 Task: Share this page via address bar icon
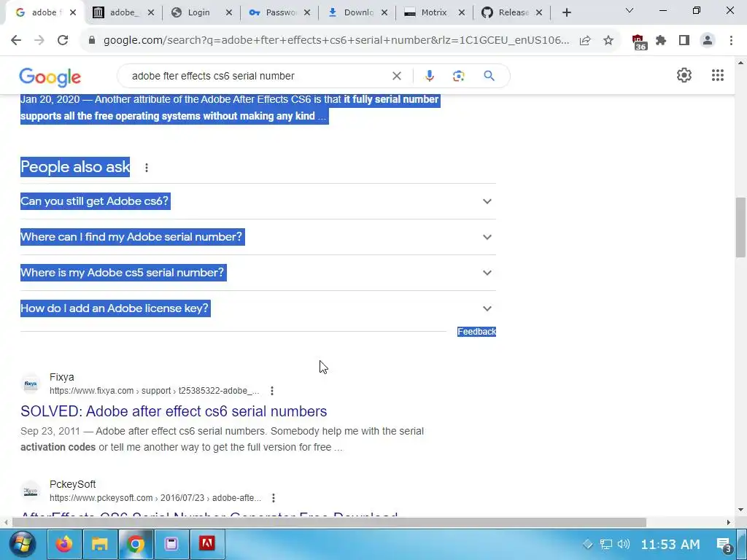585,41
